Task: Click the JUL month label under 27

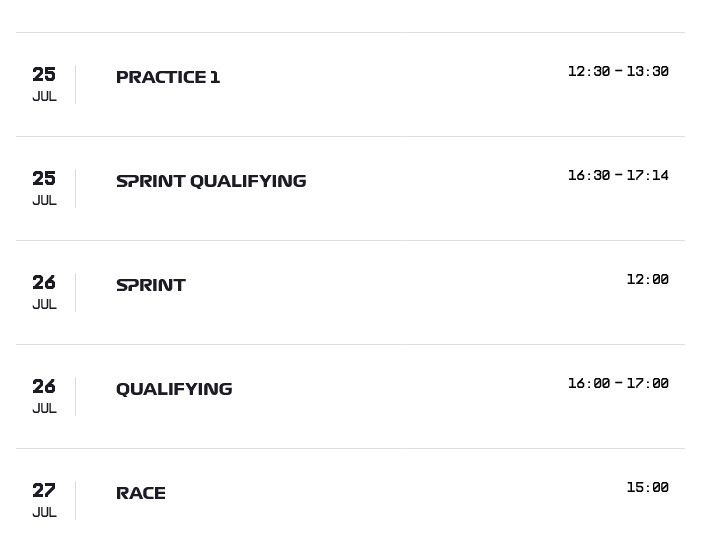Action: (x=44, y=512)
